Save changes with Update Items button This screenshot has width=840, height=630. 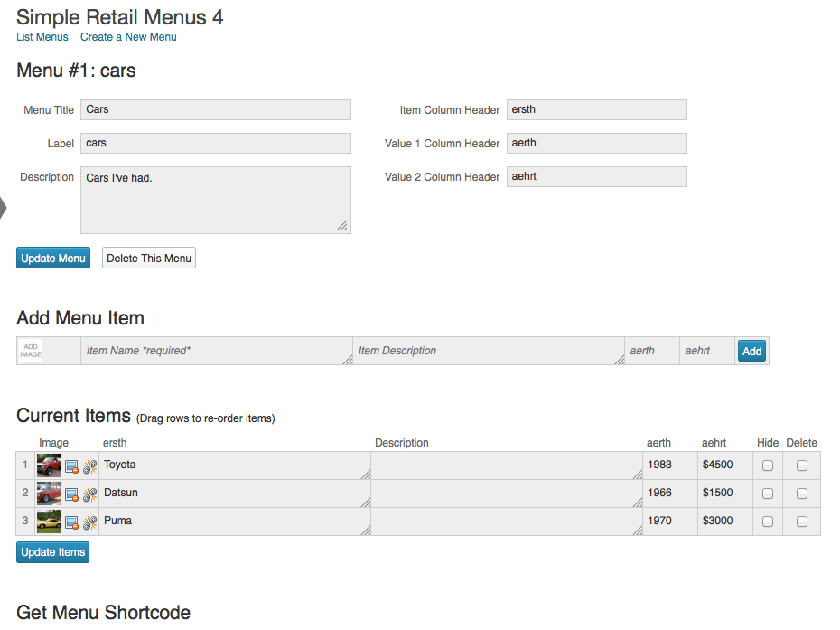pos(52,552)
